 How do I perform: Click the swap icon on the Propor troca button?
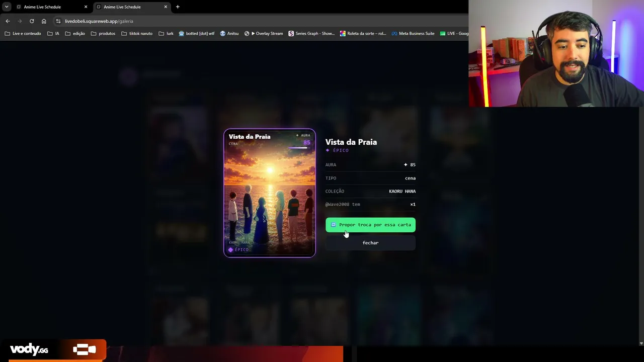[x=333, y=225]
